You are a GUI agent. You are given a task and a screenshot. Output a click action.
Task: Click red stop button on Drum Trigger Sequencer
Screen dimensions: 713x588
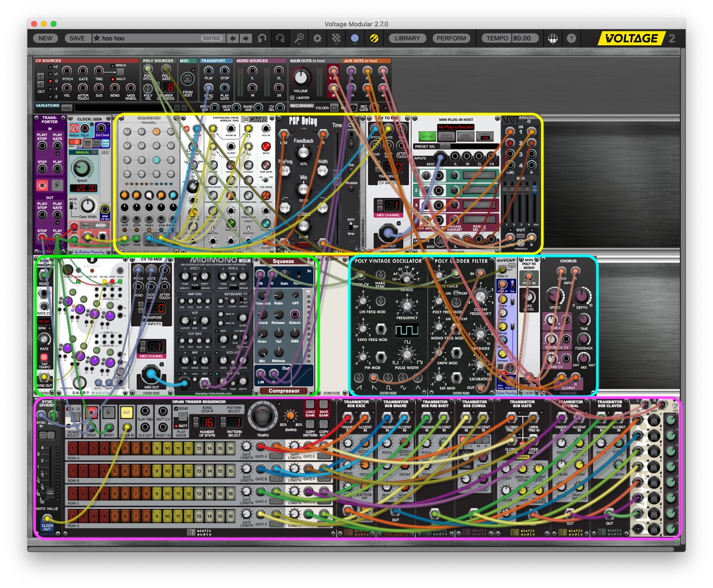pyautogui.click(x=91, y=413)
